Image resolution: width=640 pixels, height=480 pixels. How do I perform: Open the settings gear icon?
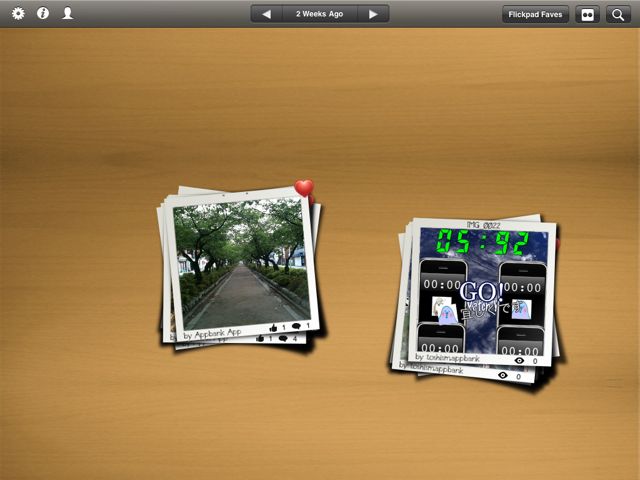18,13
